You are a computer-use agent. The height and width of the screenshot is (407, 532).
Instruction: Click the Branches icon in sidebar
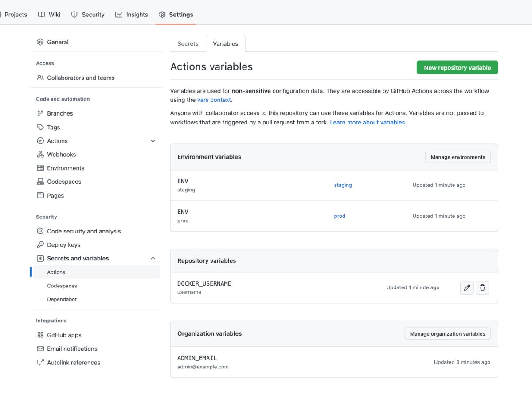click(40, 113)
